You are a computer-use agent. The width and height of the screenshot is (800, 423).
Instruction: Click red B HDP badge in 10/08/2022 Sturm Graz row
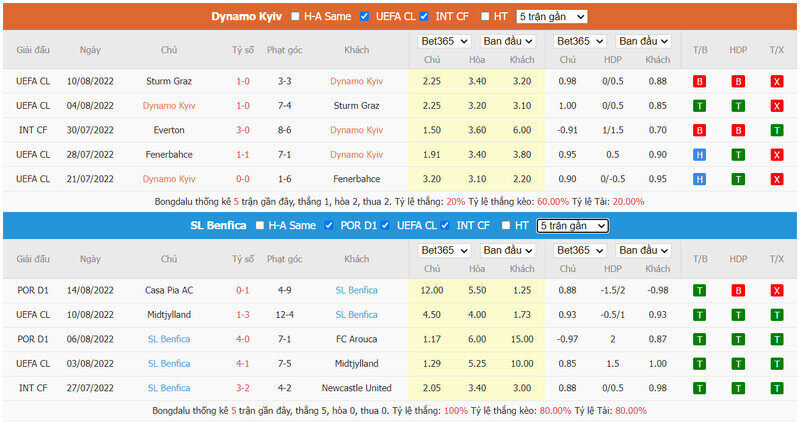tap(738, 82)
